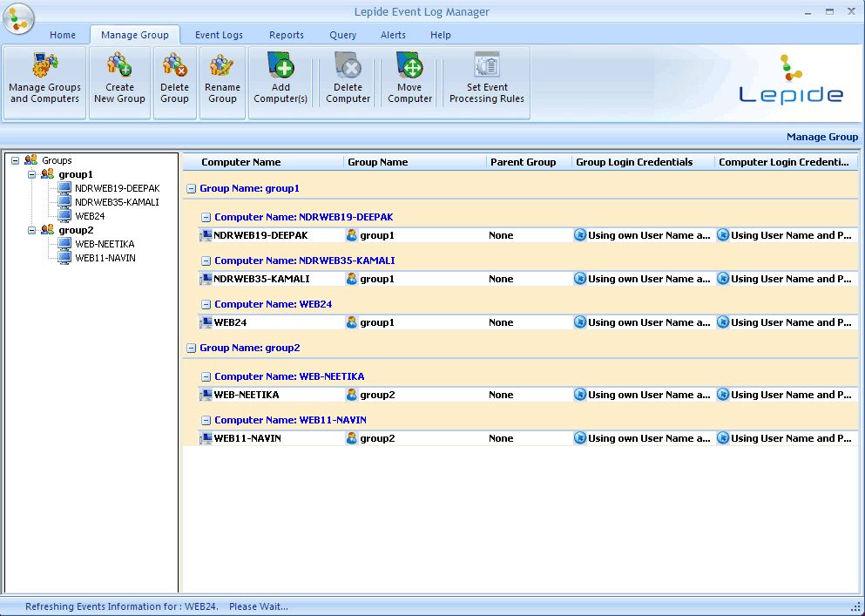Click group credentials icon in WEB24 row
865x616 pixels.
pyautogui.click(x=580, y=322)
